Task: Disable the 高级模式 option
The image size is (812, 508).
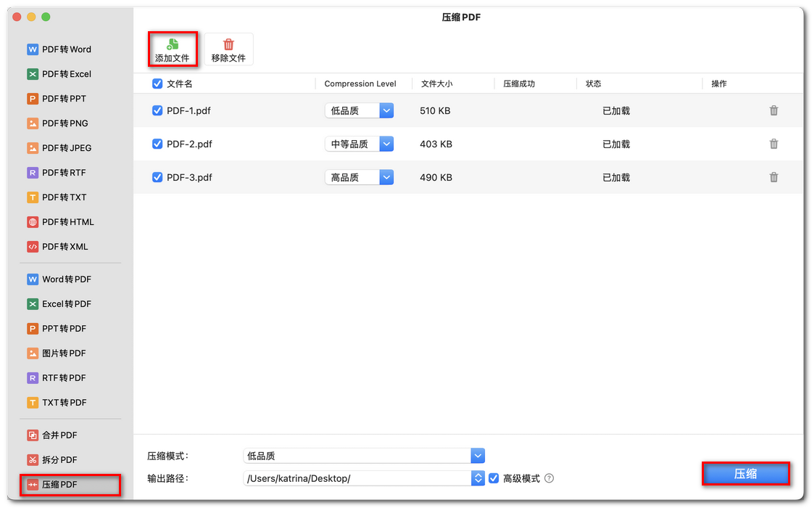Action: 493,478
